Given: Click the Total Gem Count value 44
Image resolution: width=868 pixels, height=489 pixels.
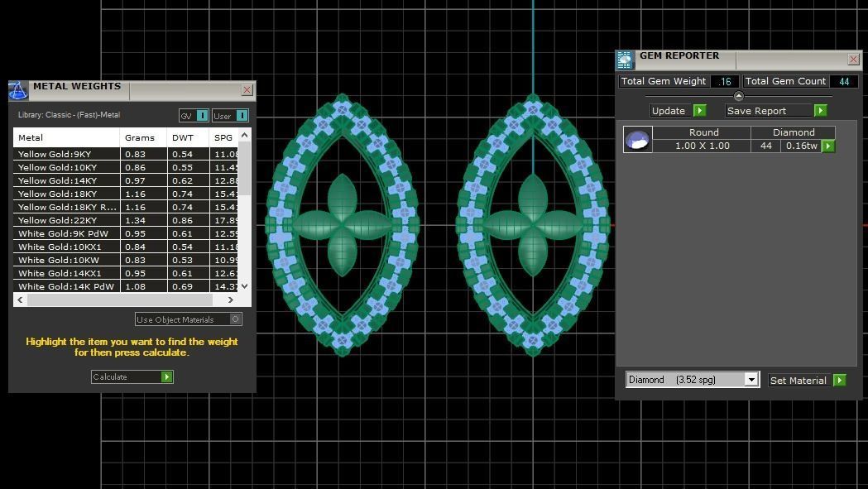Looking at the screenshot, I should click(x=844, y=81).
